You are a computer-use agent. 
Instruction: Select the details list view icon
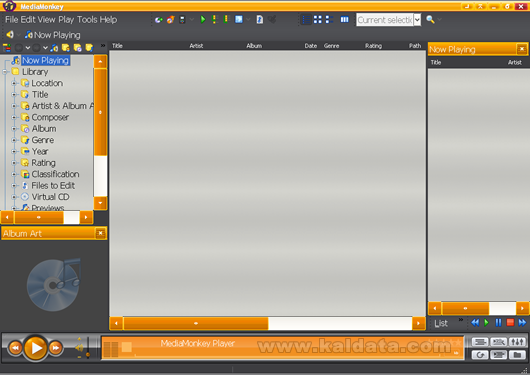coord(306,20)
